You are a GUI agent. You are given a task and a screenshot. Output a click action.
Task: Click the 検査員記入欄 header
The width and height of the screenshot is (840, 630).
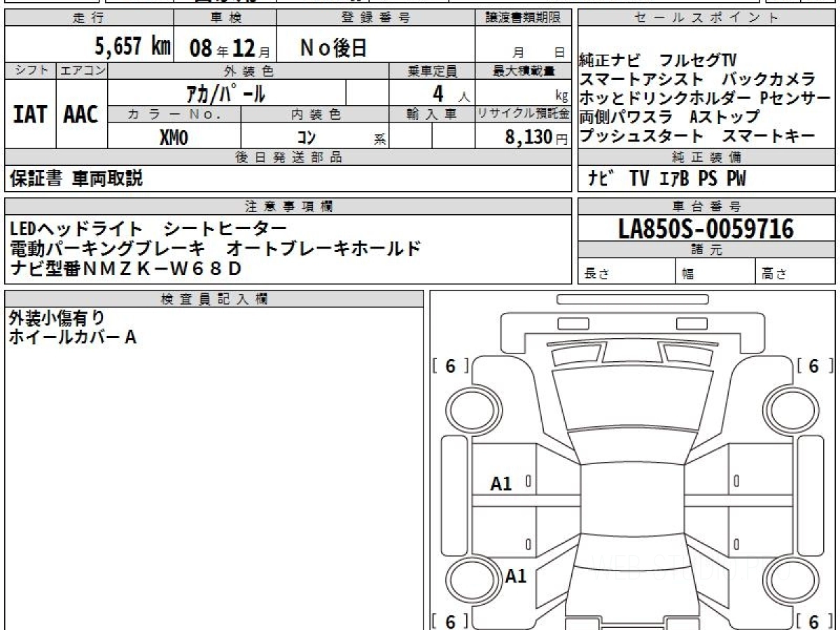pyautogui.click(x=214, y=299)
